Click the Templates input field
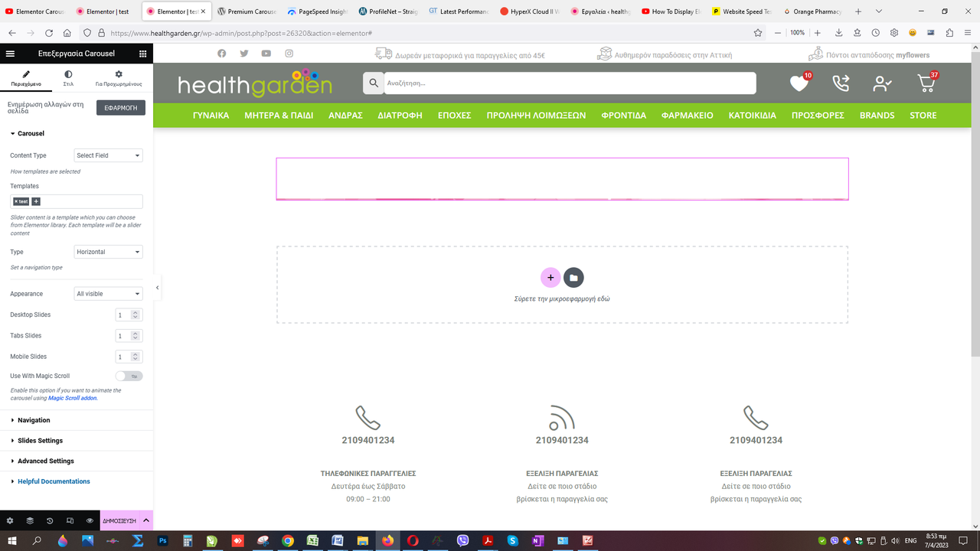Image resolution: width=980 pixels, height=551 pixels. [x=77, y=201]
